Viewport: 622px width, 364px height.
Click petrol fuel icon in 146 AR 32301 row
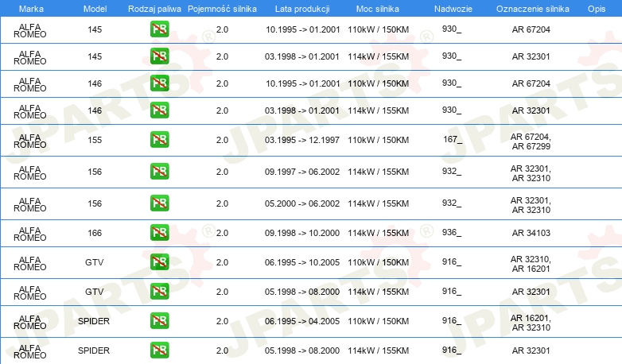pos(159,110)
